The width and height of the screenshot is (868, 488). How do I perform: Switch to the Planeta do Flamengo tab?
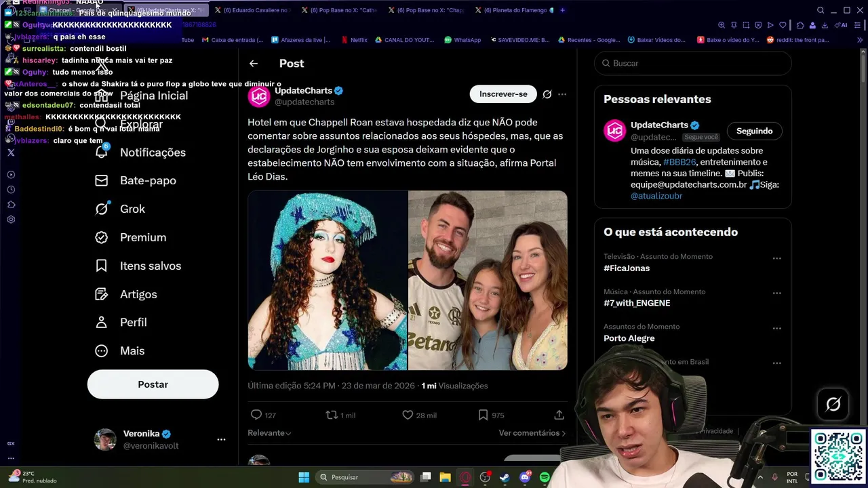pos(513,10)
